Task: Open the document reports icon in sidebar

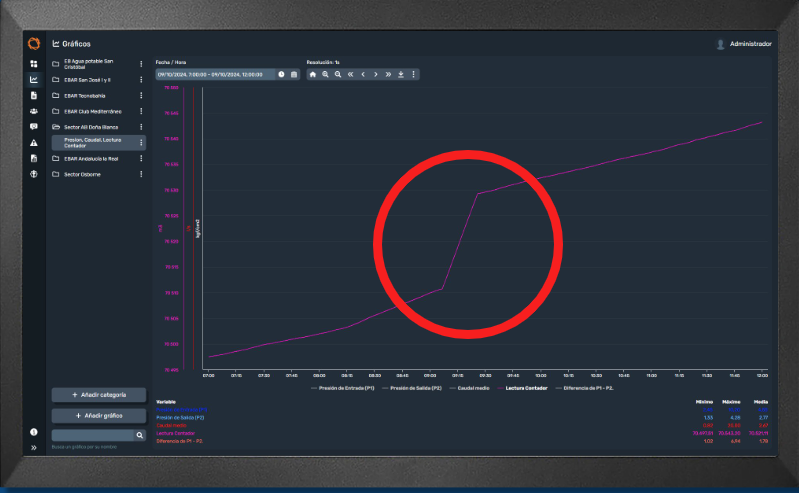Action: (34, 95)
